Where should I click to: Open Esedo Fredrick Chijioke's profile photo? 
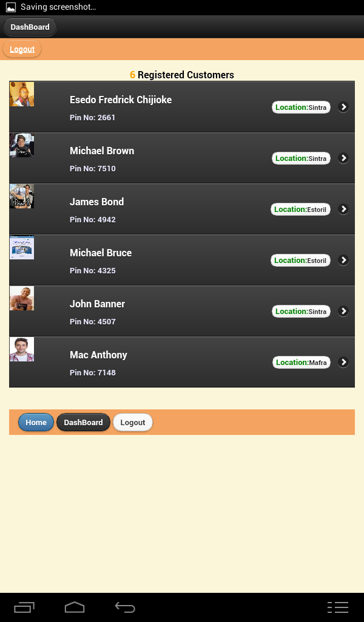point(22,94)
